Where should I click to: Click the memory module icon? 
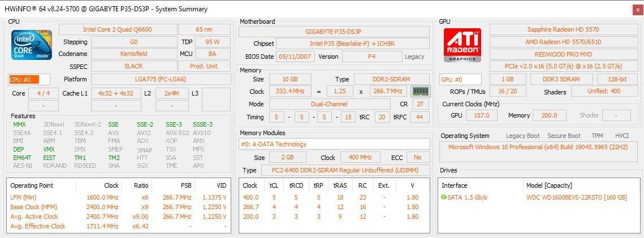[420, 91]
